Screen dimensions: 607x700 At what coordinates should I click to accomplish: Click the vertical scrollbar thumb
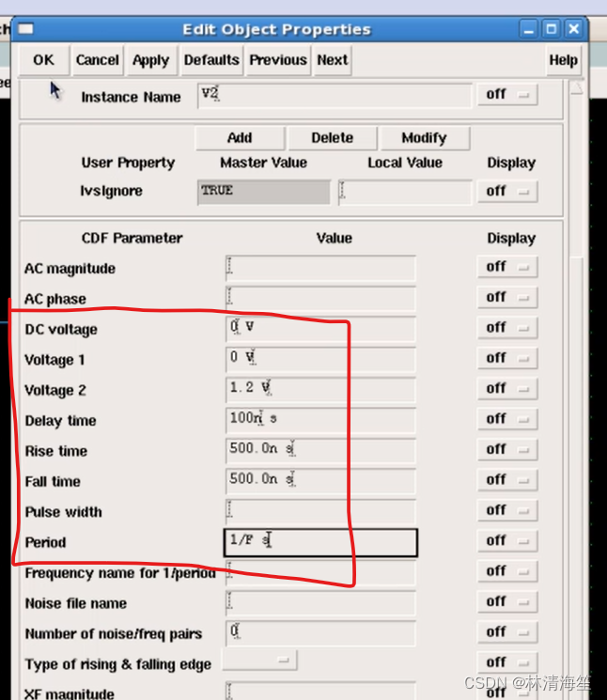(x=577, y=477)
